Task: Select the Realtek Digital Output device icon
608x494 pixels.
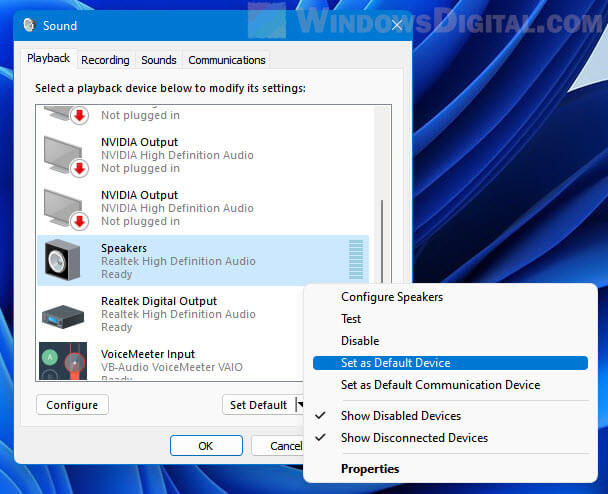Action: (x=63, y=316)
